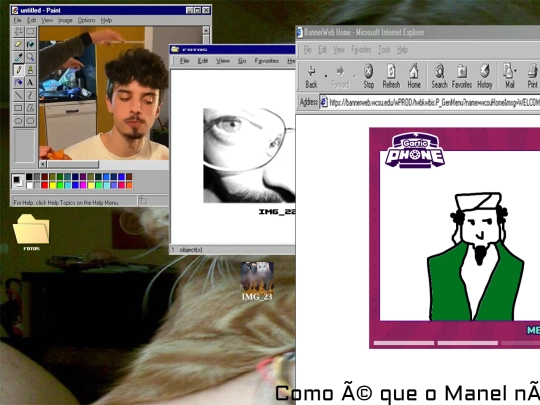Choose the Polygon shape tool in Paint

click(x=30, y=108)
